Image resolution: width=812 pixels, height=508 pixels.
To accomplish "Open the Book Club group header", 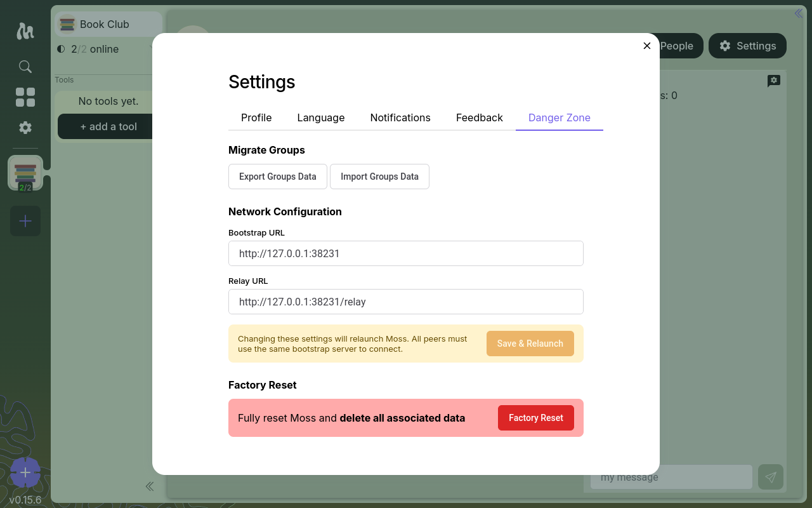I will 108,24.
